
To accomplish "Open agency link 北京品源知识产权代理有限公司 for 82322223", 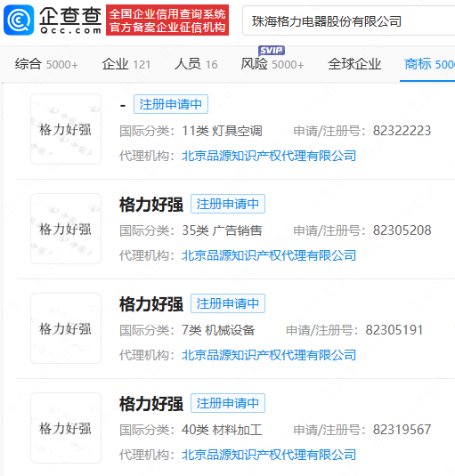I will point(269,156).
